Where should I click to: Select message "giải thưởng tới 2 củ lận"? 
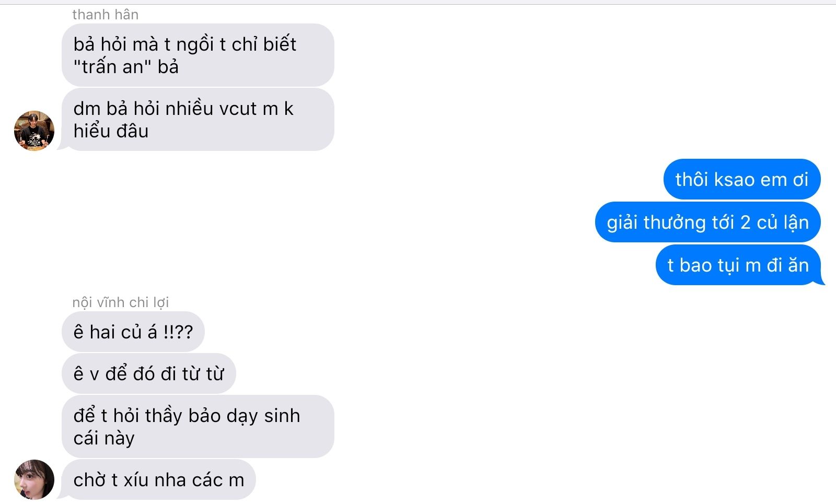tap(708, 222)
